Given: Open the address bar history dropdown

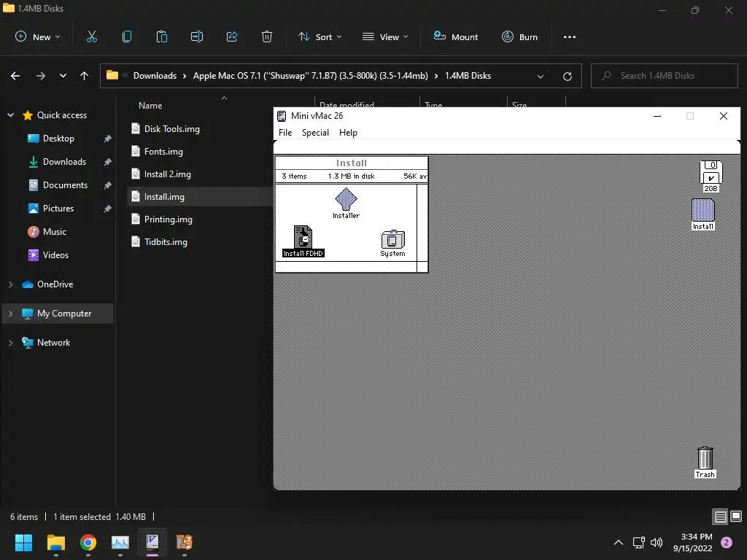Looking at the screenshot, I should [x=541, y=76].
